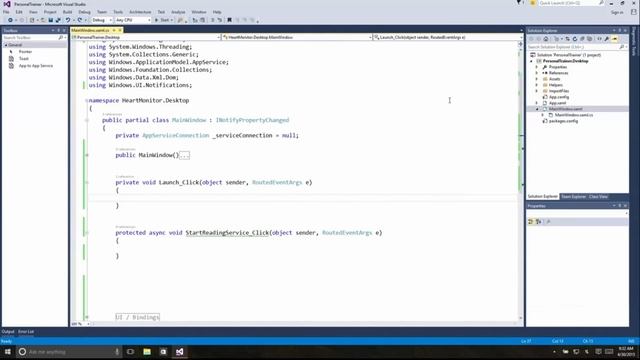Open the File menu
Image resolution: width=640 pixels, height=360 pixels.
pyautogui.click(x=6, y=12)
